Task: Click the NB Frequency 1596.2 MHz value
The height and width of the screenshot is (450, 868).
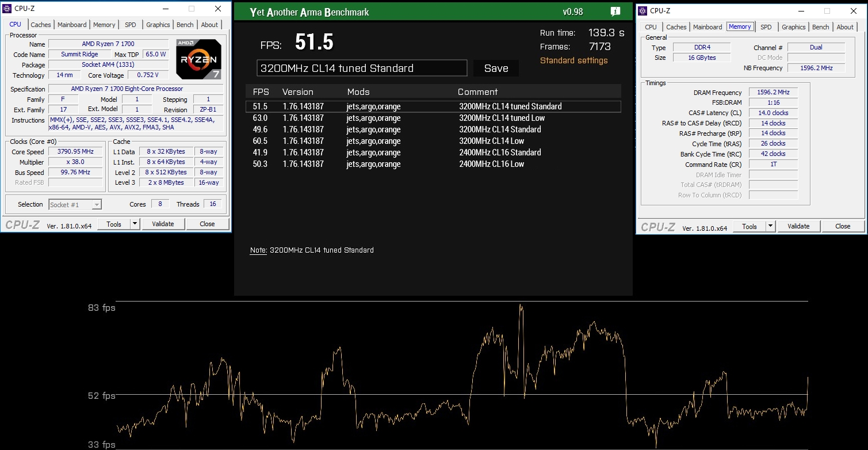Action: 816,68
